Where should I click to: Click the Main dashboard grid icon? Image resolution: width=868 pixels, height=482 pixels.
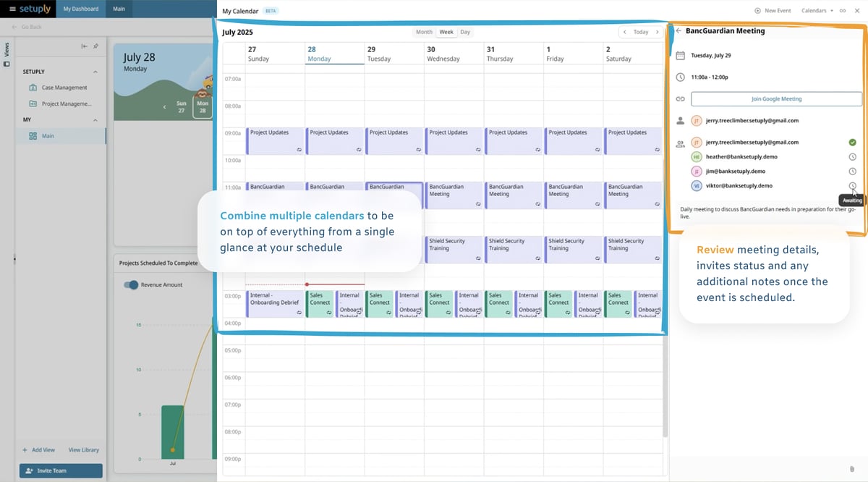click(x=33, y=136)
